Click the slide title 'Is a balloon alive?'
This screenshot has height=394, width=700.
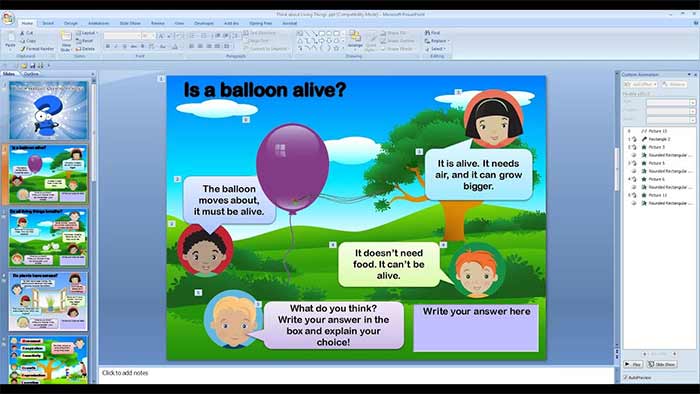(265, 90)
